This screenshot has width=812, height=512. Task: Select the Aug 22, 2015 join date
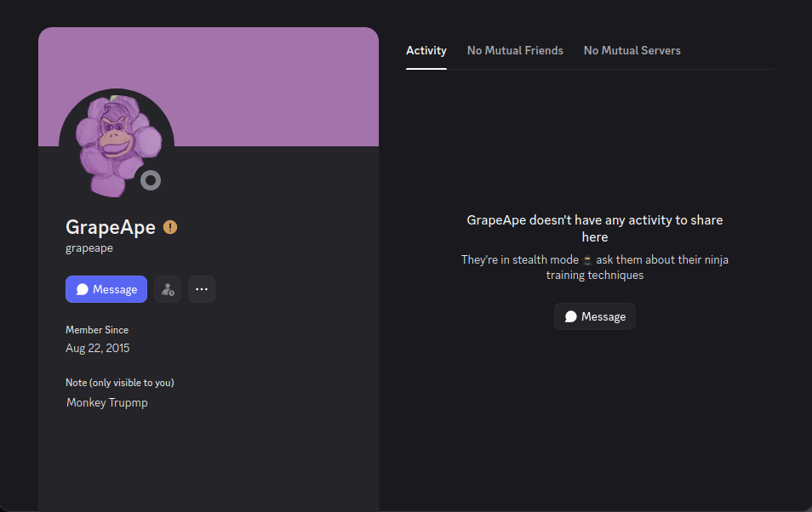pyautogui.click(x=97, y=348)
